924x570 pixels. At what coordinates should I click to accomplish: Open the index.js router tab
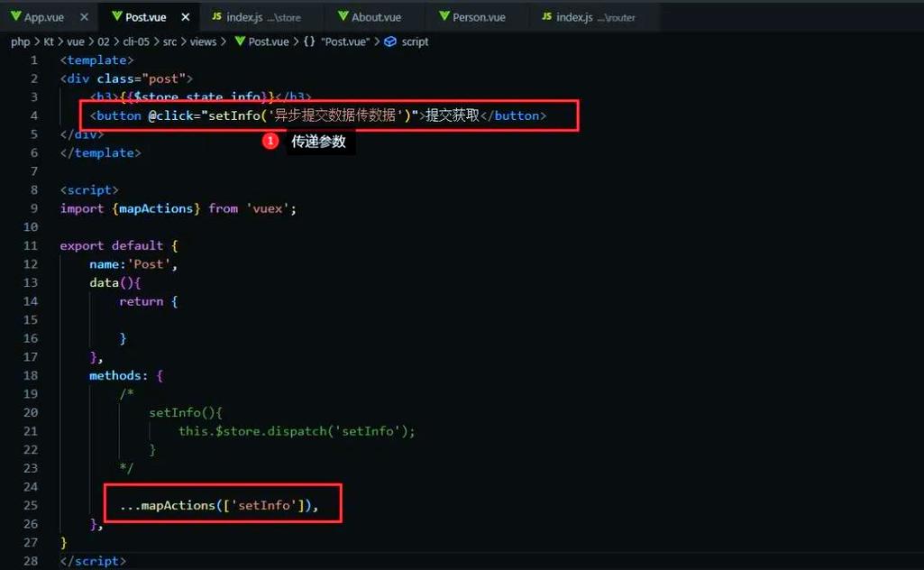point(595,17)
